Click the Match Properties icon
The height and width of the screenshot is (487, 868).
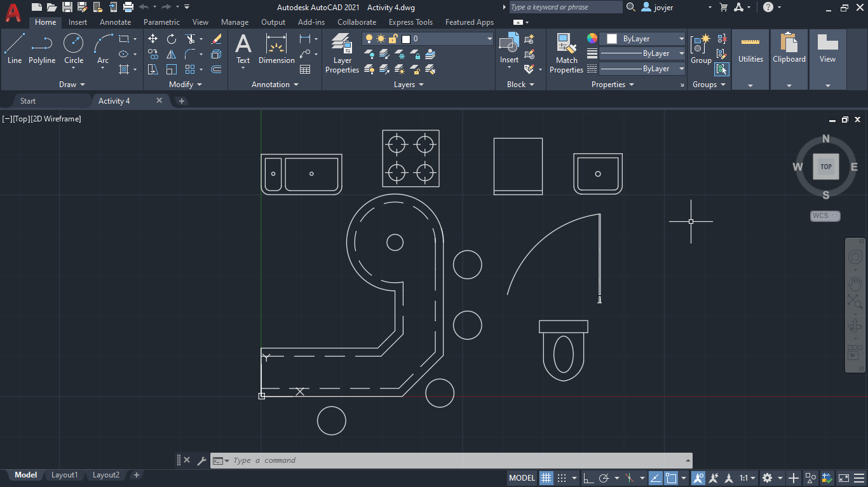[566, 54]
